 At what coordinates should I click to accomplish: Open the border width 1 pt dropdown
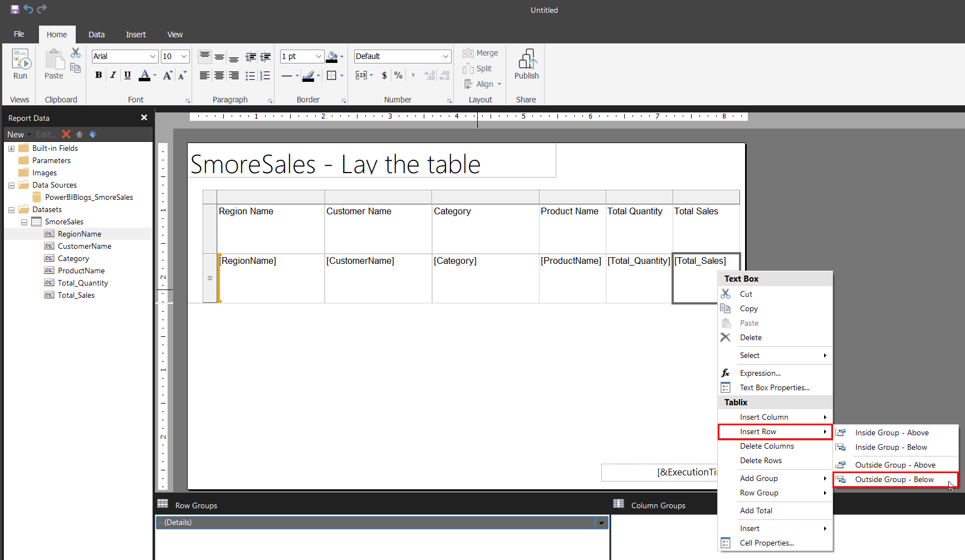point(319,56)
